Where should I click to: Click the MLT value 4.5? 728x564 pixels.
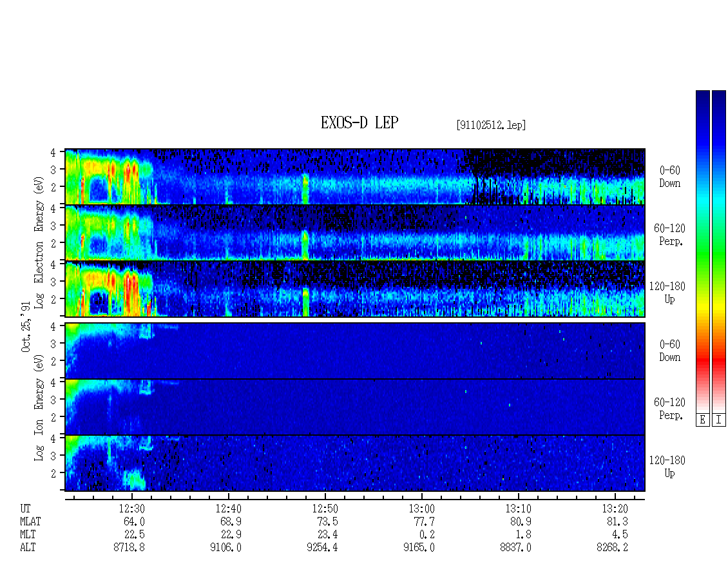click(x=620, y=535)
